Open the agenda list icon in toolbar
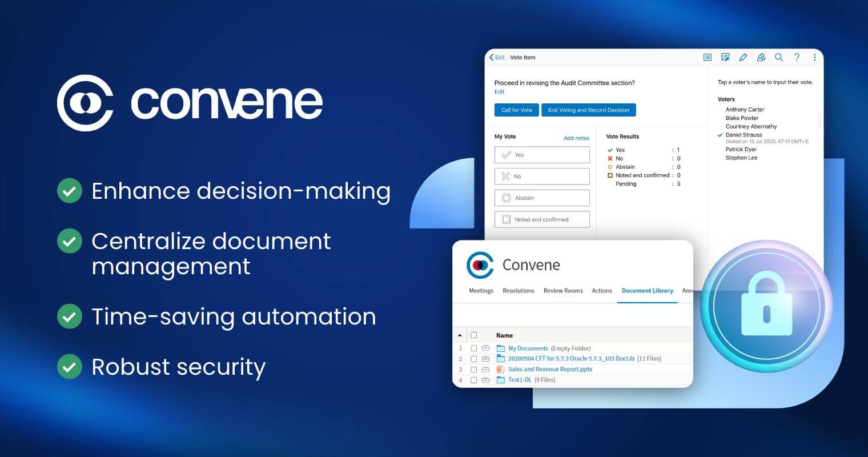Image resolution: width=868 pixels, height=457 pixels. coord(707,57)
